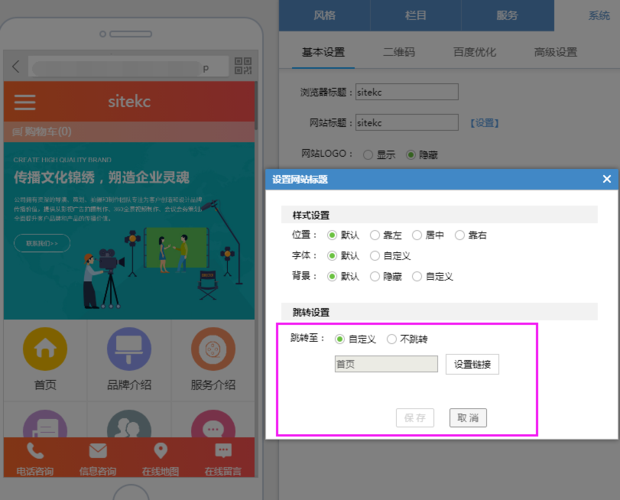Tap the pink chat icon in grid
This screenshot has height=500, width=620.
(x=213, y=424)
